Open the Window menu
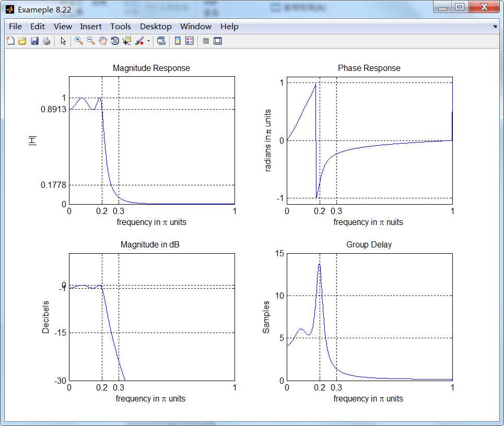504x426 pixels. tap(196, 26)
